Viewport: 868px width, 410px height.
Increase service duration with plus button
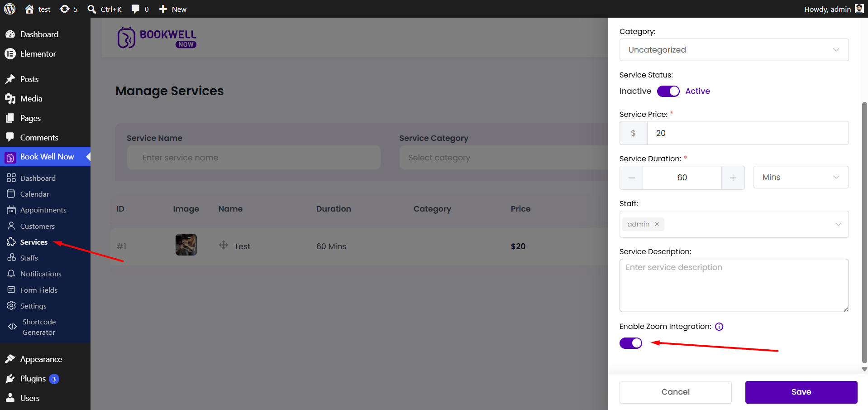tap(733, 178)
